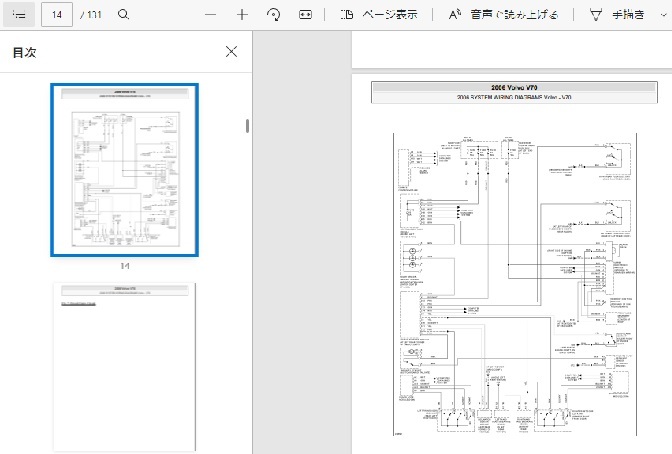Select the 手描き draw tool
Image resolution: width=672 pixels, height=454 pixels.
(618, 15)
